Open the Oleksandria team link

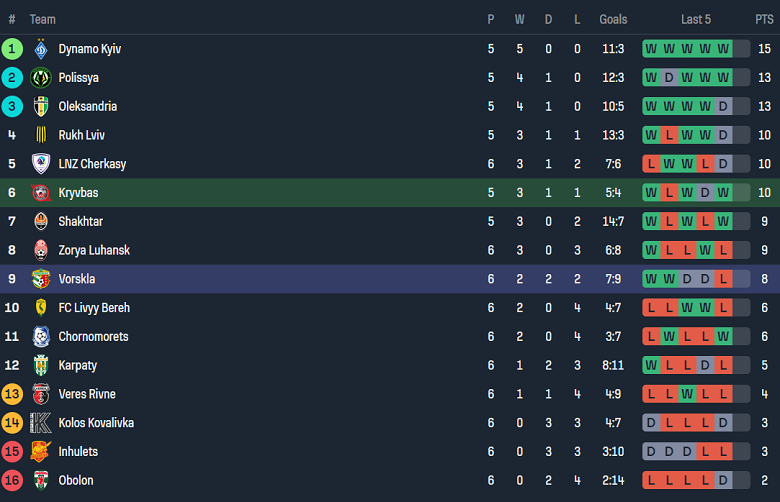pyautogui.click(x=87, y=107)
